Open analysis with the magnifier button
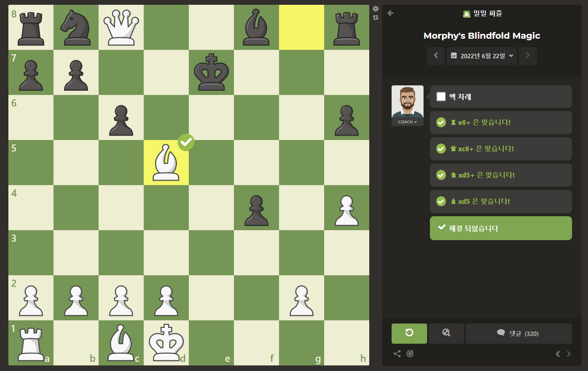 (x=446, y=334)
